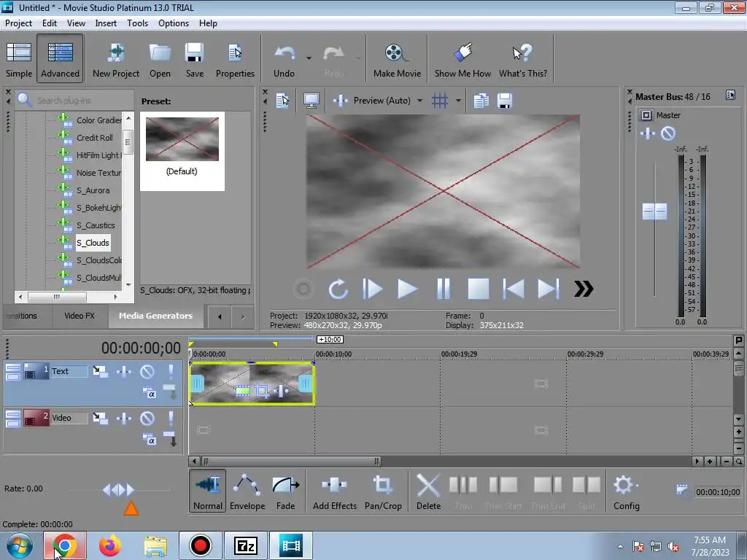The width and height of the screenshot is (747, 560).
Task: Switch to Video FX tab
Action: (80, 316)
